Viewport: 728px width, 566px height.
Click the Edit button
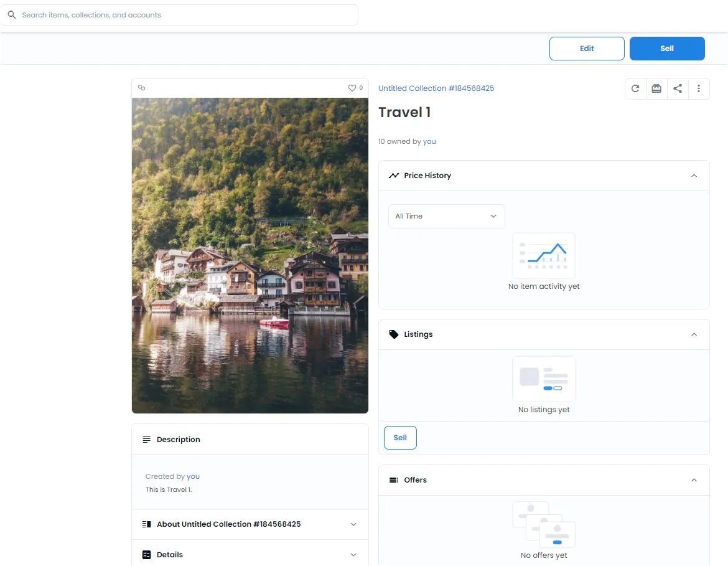pos(586,49)
